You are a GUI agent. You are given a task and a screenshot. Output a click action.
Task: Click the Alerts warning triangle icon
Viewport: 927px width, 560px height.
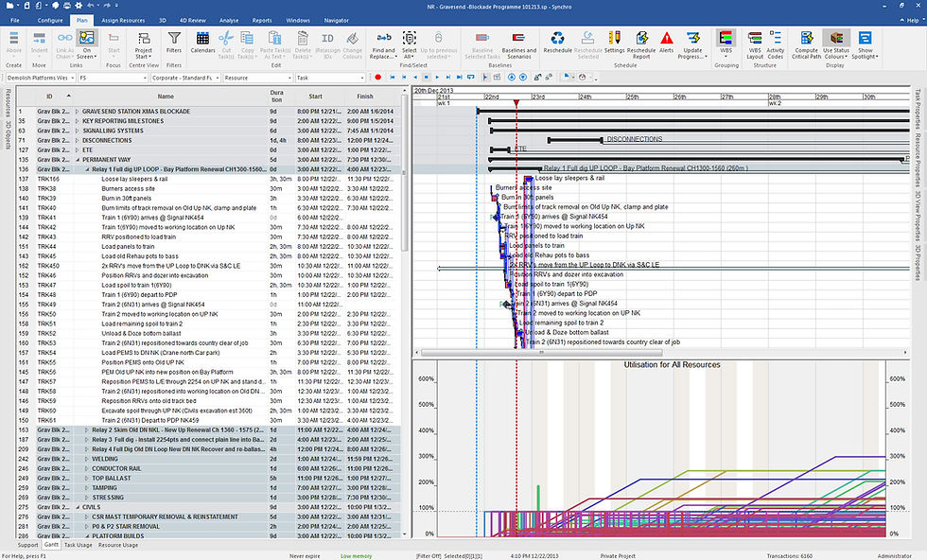tap(666, 39)
